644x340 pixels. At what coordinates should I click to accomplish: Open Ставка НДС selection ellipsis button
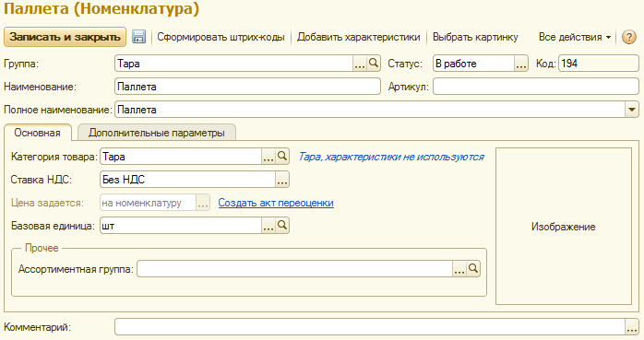coord(282,180)
